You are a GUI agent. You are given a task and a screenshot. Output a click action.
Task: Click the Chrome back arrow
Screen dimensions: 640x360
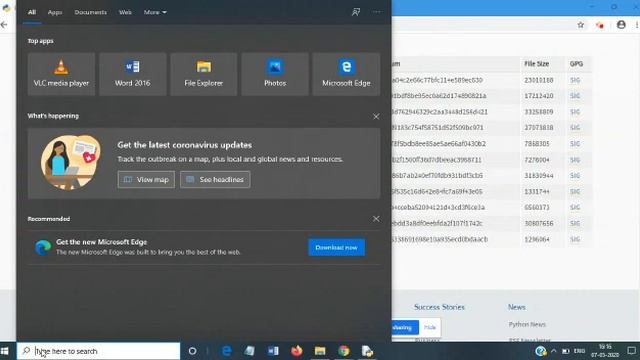coord(4,25)
